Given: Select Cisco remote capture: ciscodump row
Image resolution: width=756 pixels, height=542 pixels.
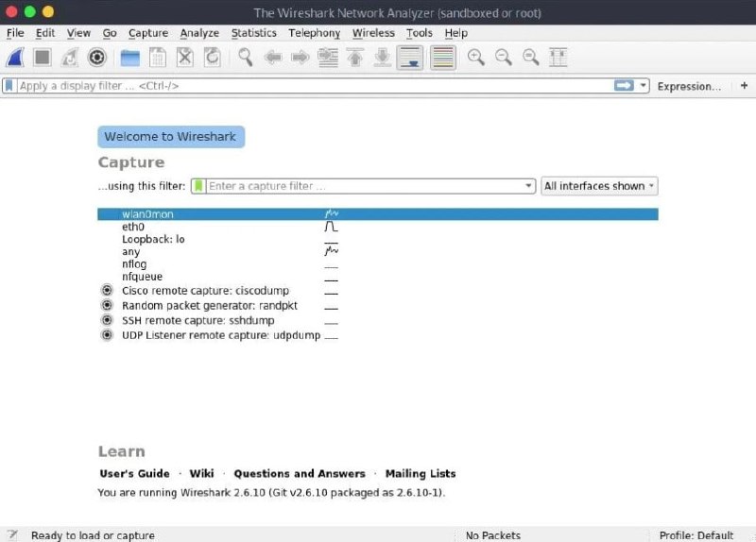Looking at the screenshot, I should pos(377,291).
